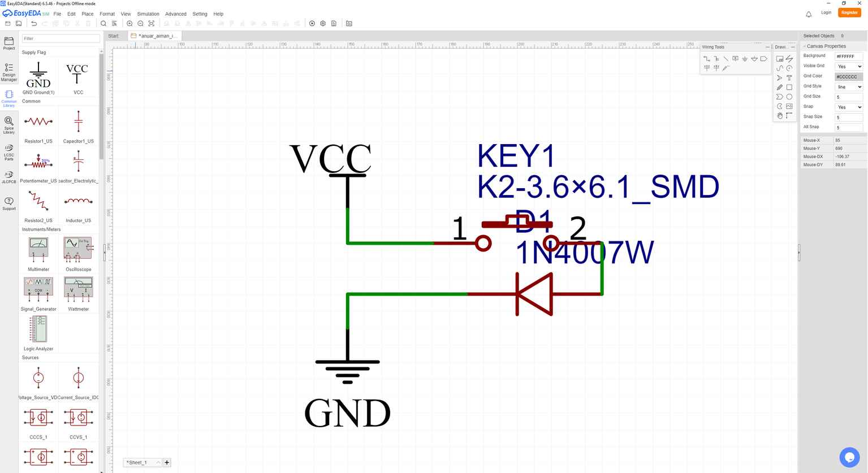
Task: Switch to the anuar_aiman schematic tab
Action: pyautogui.click(x=155, y=36)
